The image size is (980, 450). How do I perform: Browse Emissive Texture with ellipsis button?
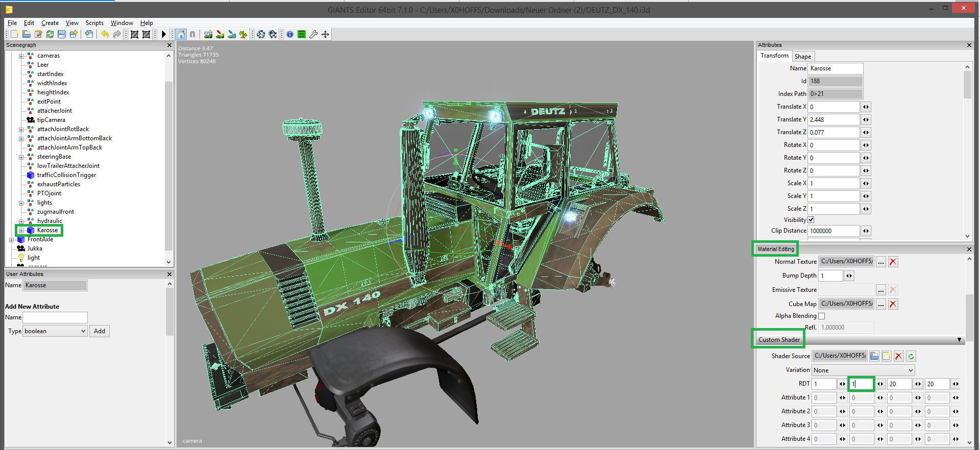881,290
